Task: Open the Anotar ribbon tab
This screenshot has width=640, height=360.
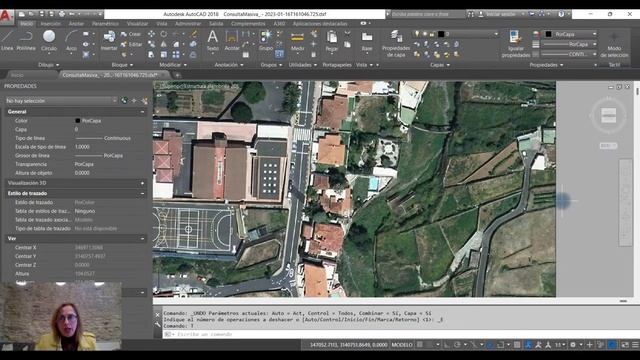Action: [x=76, y=24]
